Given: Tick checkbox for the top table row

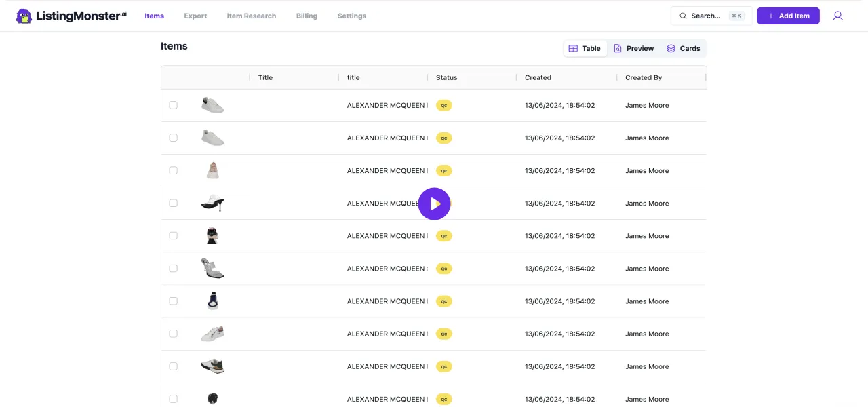Looking at the screenshot, I should 173,105.
